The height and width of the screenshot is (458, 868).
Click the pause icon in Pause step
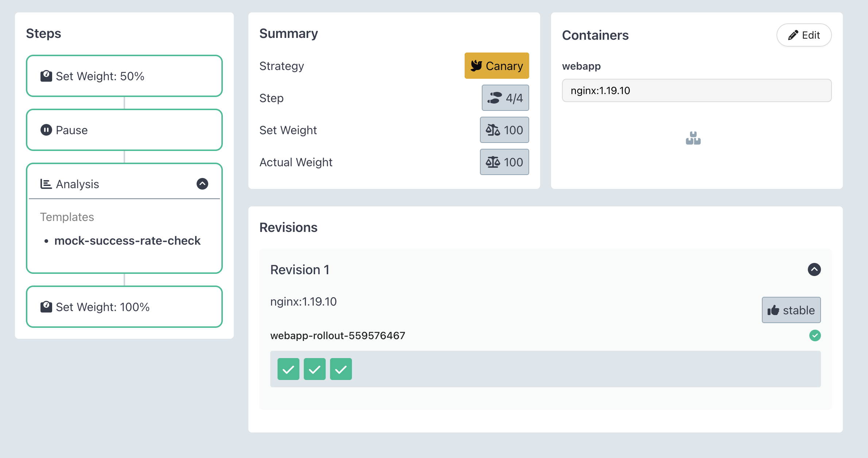tap(46, 130)
